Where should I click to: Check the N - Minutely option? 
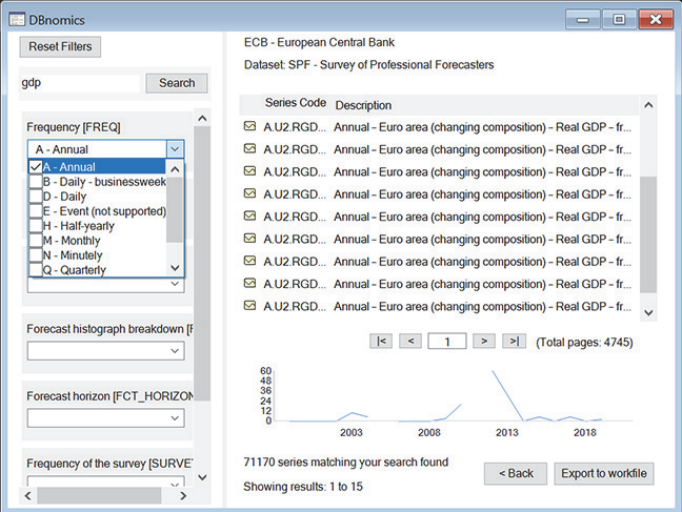coord(36,255)
